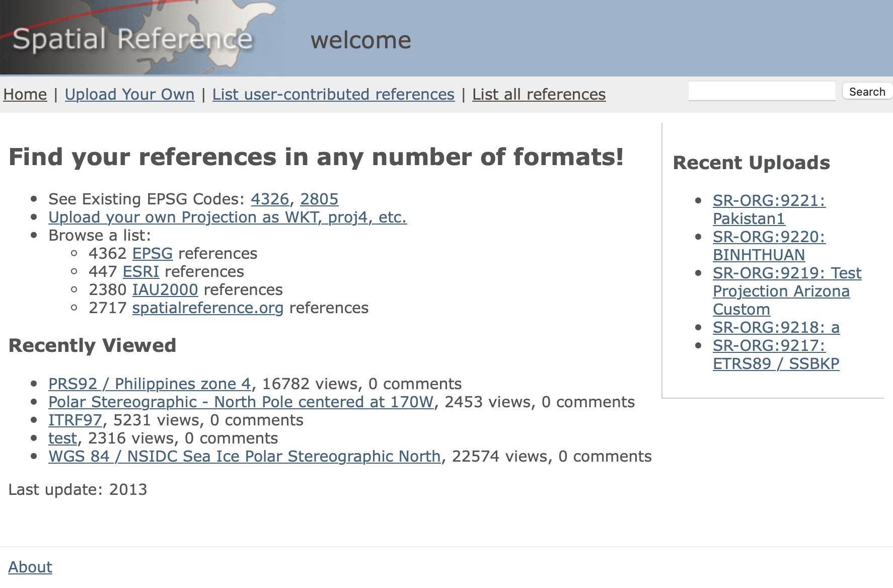Open List user-contributed references
Image resolution: width=893 pixels, height=588 pixels.
point(333,95)
